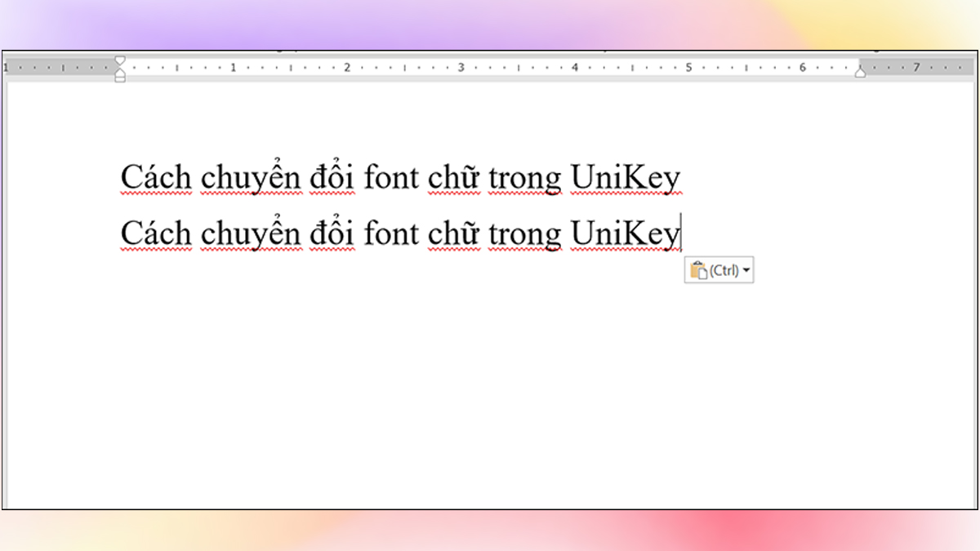Click the first-line indent marker on ruler

pos(120,60)
